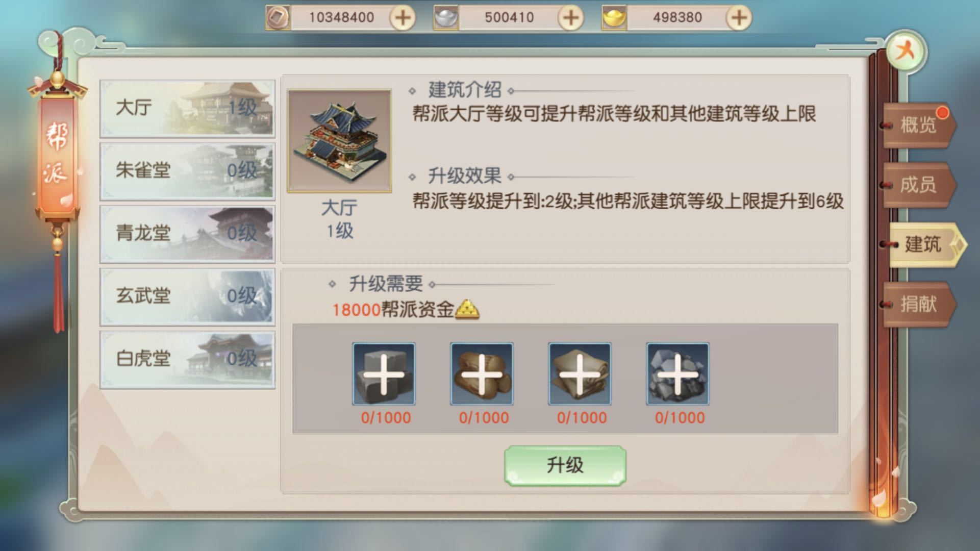The image size is (980, 551).
Task: Click plus button next to gold ingots
Action: point(739,18)
